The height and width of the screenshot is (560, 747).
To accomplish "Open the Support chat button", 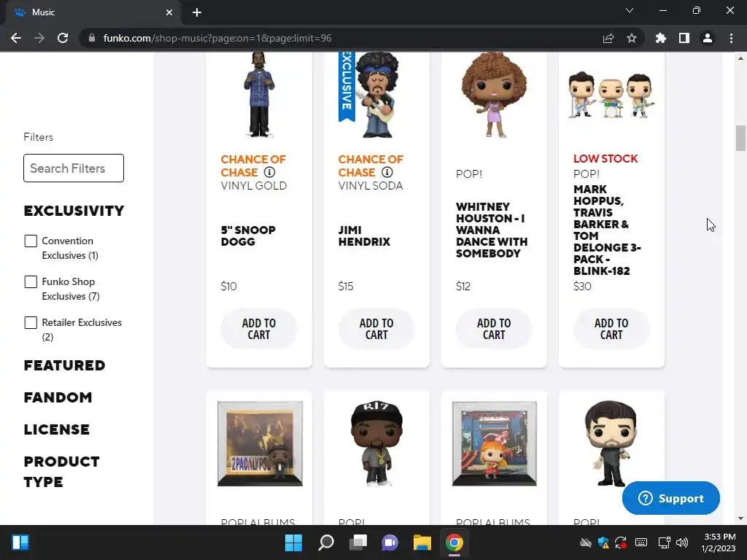I will click(671, 498).
